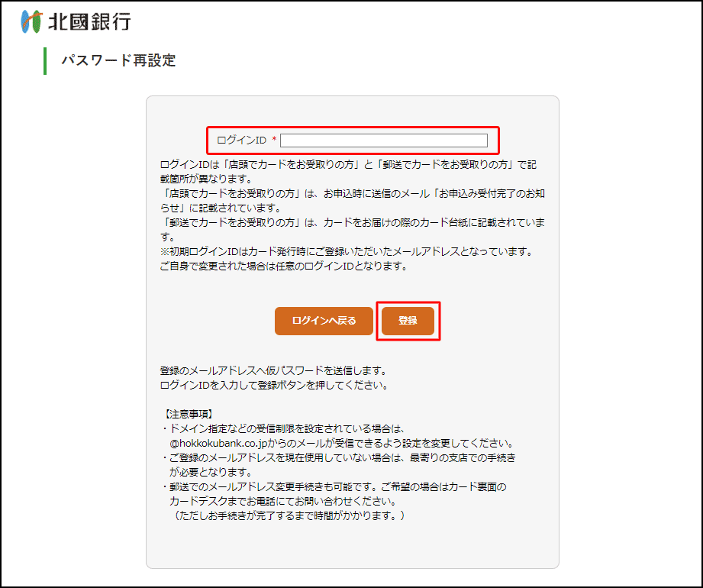Click the 【注意事項】 heading text
This screenshot has height=588, width=703.
point(189,414)
